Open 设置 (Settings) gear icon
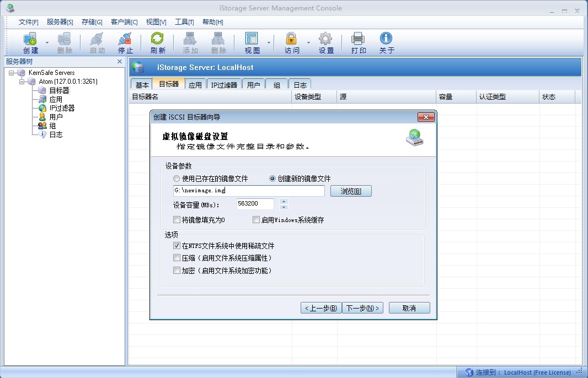The height and width of the screenshot is (378, 588). (x=326, y=39)
